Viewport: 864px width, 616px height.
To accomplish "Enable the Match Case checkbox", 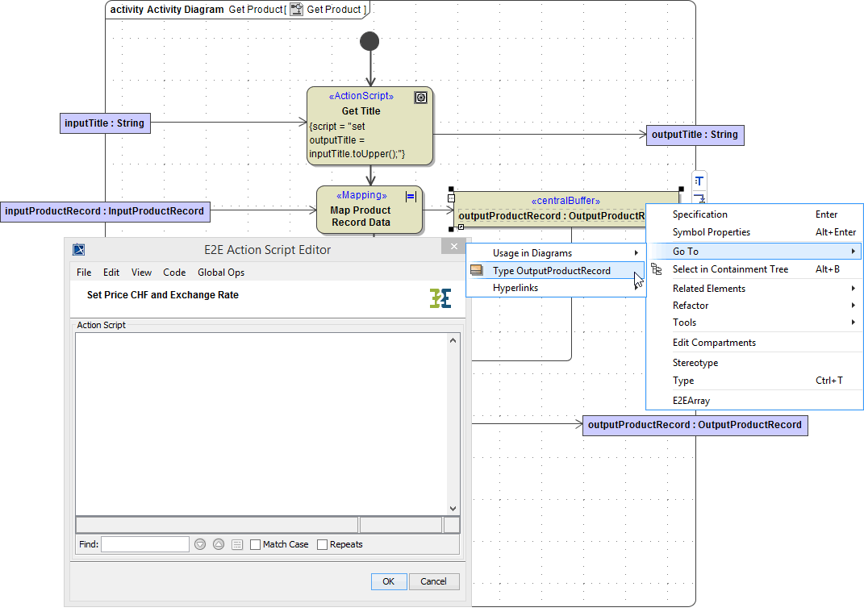I will [x=255, y=544].
